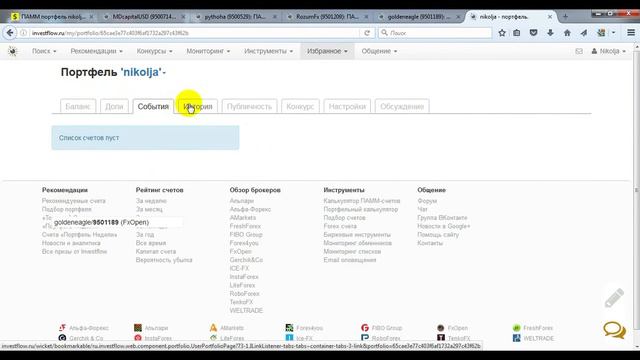
Task: Open the Pocket shield icon in toolbar
Action: pyautogui.click(x=533, y=33)
